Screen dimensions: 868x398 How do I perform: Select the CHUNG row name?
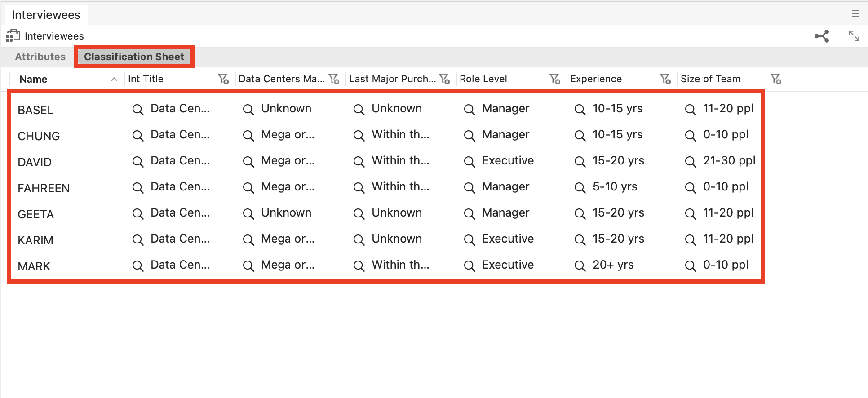tap(39, 136)
